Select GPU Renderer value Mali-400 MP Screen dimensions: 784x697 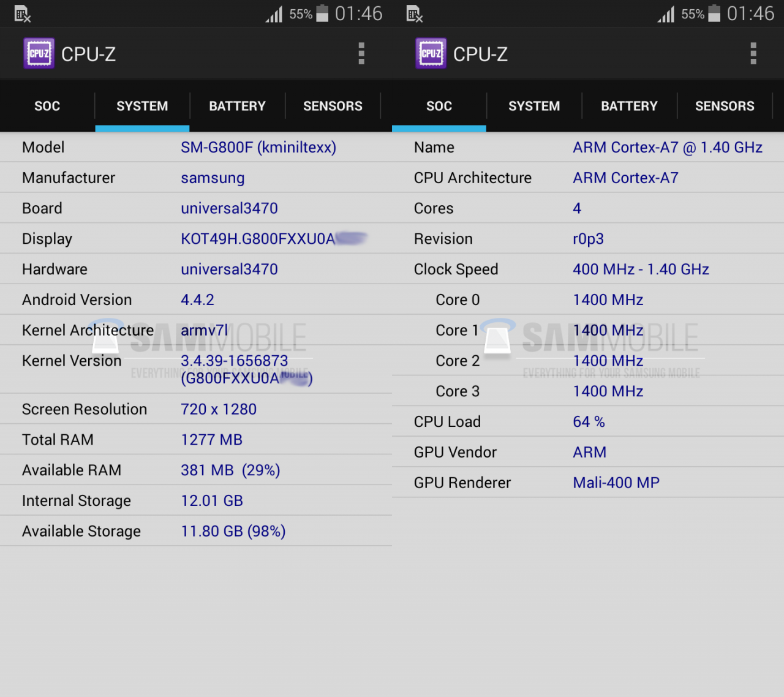click(616, 483)
